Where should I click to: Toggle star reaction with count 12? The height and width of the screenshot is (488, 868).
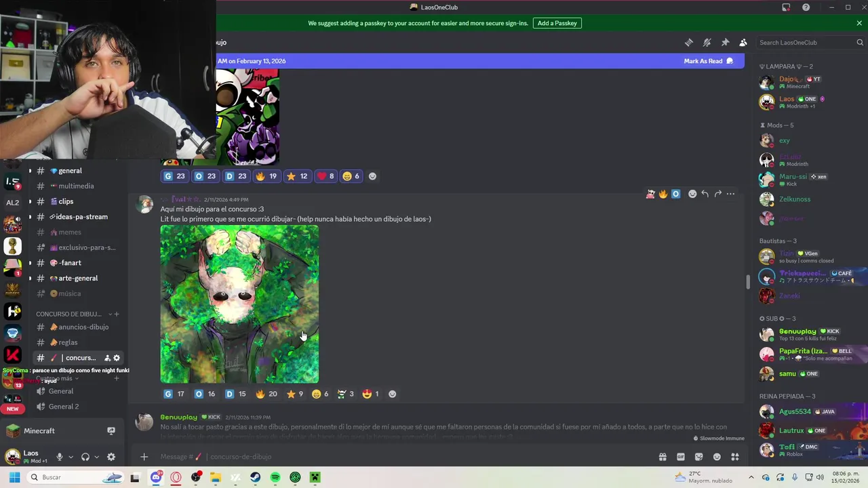coord(297,176)
